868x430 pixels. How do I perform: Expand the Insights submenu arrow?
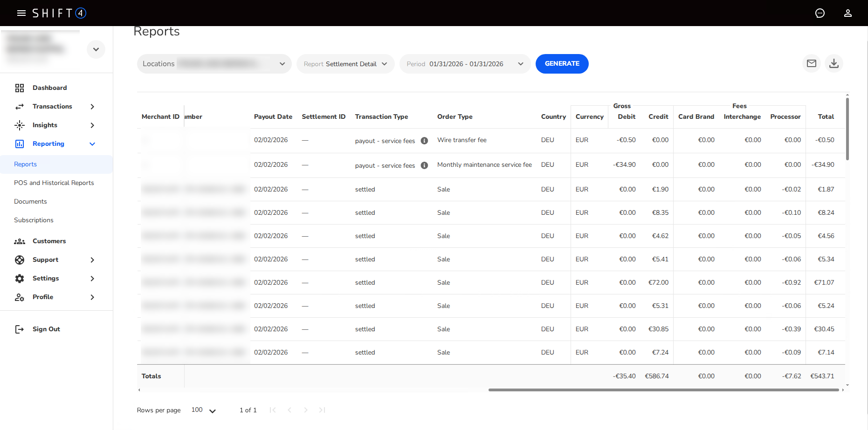coord(92,125)
